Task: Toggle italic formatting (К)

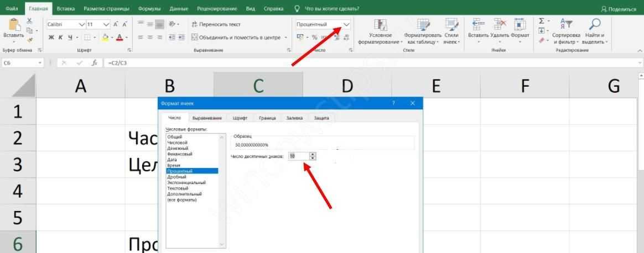Action: click(61, 38)
